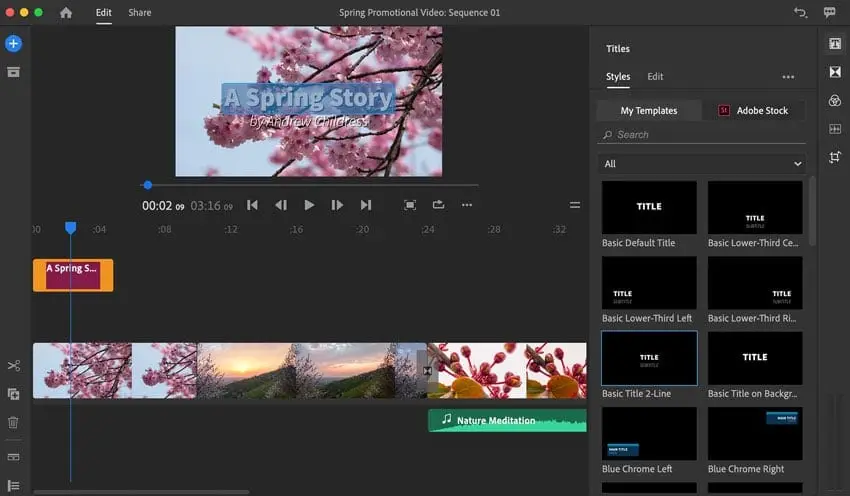Select the sunset landscape video clip in timeline
Image resolution: width=850 pixels, height=496 pixels.
[311, 371]
